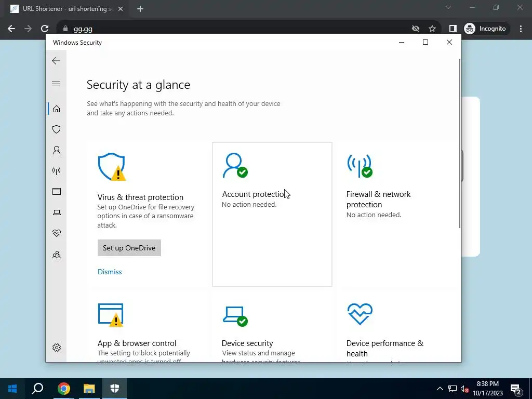532x399 pixels.
Task: Open Firewall & network protection heading
Action: [378, 199]
